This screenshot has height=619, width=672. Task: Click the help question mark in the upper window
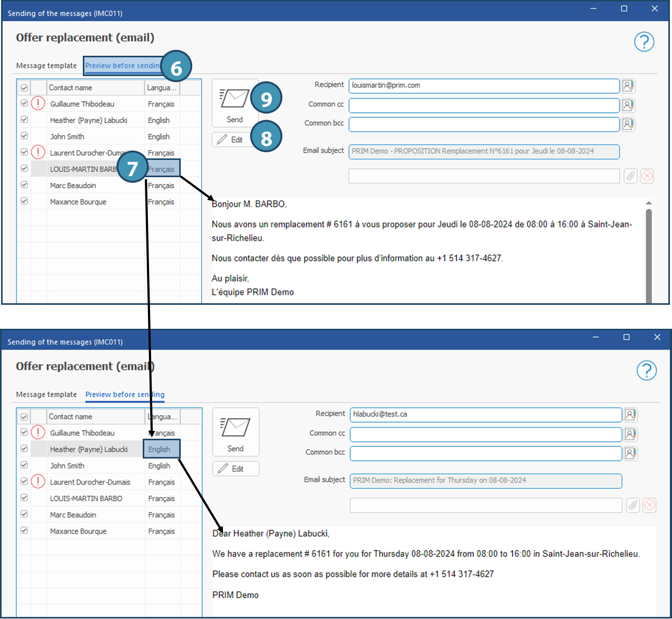644,42
